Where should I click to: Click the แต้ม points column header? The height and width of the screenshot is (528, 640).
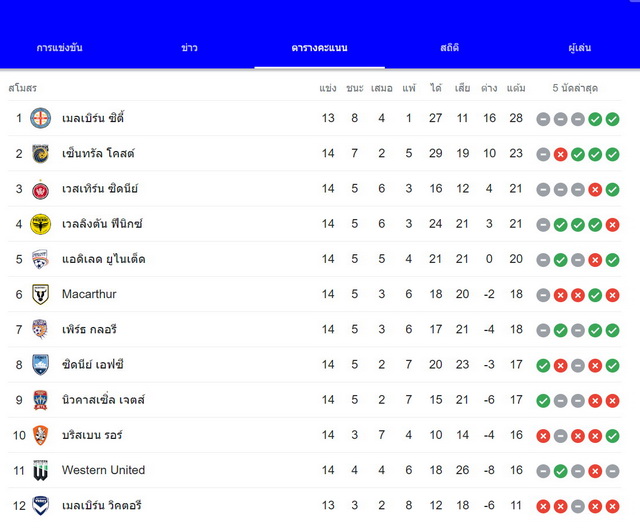tap(516, 88)
